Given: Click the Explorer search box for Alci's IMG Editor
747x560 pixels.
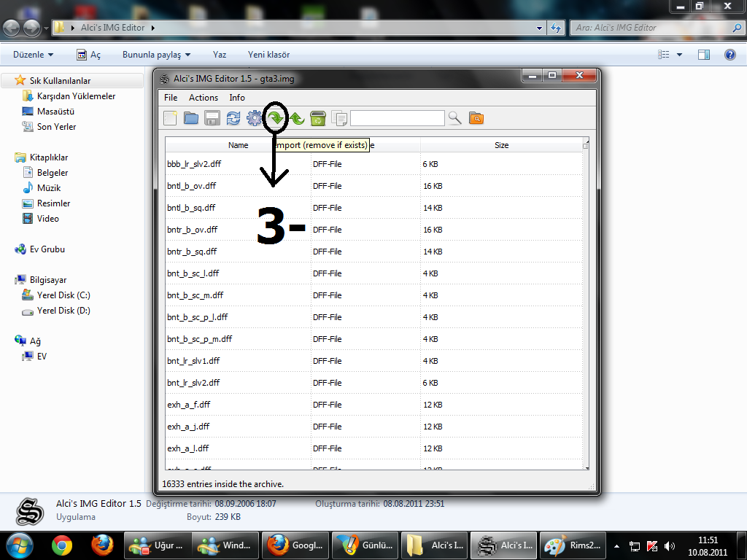Looking at the screenshot, I should click(657, 28).
